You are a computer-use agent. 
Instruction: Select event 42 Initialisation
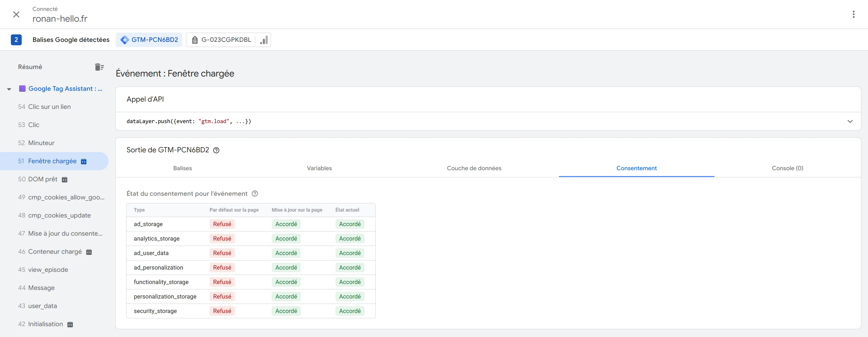coord(54,324)
